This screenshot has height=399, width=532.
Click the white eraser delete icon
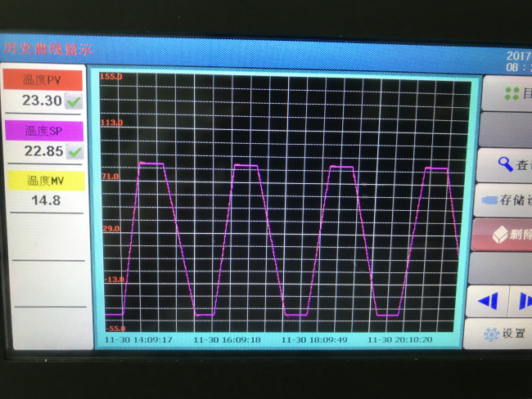pyautogui.click(x=499, y=235)
